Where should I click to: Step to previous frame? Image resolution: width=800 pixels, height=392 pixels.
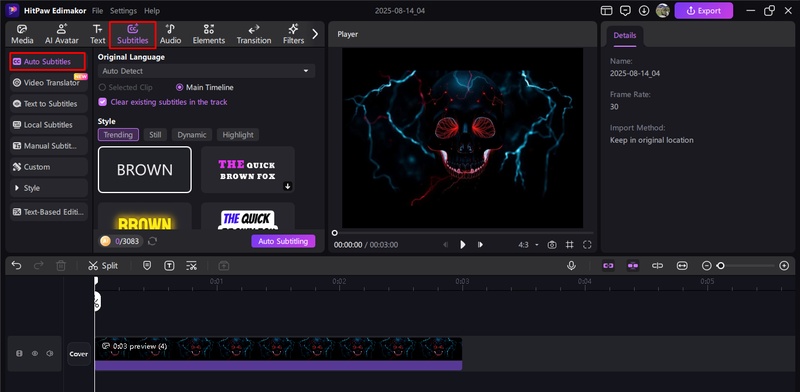pos(445,244)
